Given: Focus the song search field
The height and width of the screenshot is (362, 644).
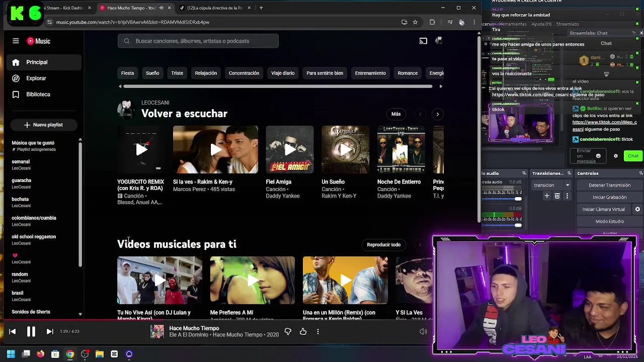Looking at the screenshot, I should (x=198, y=41).
